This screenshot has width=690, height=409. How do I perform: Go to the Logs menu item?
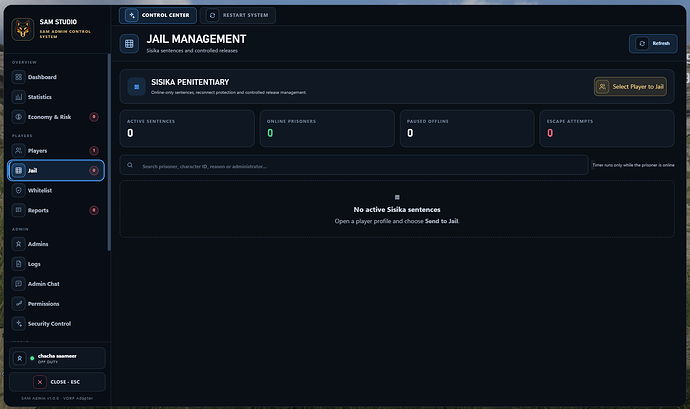(x=56, y=264)
